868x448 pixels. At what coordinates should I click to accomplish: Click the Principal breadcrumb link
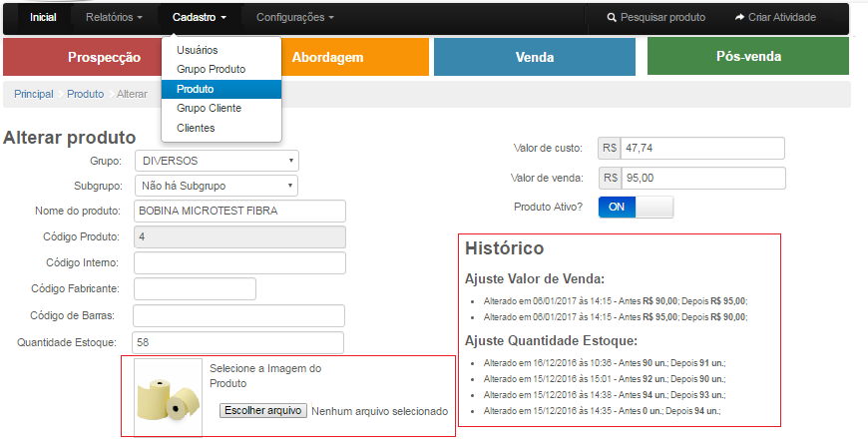click(x=33, y=94)
